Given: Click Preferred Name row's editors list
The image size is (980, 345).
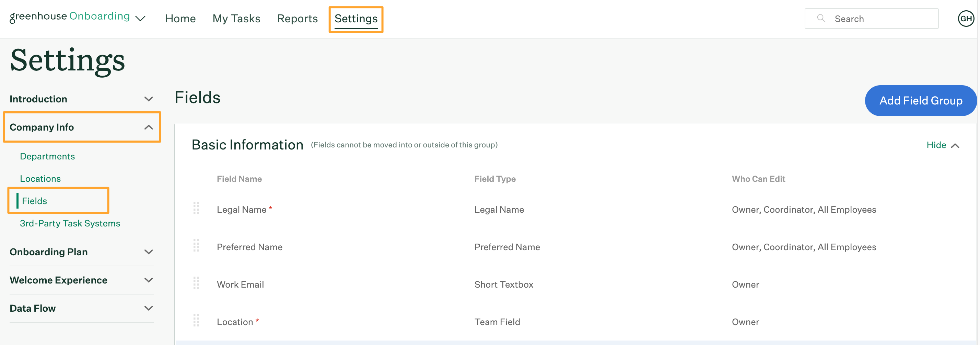Looking at the screenshot, I should (x=804, y=247).
